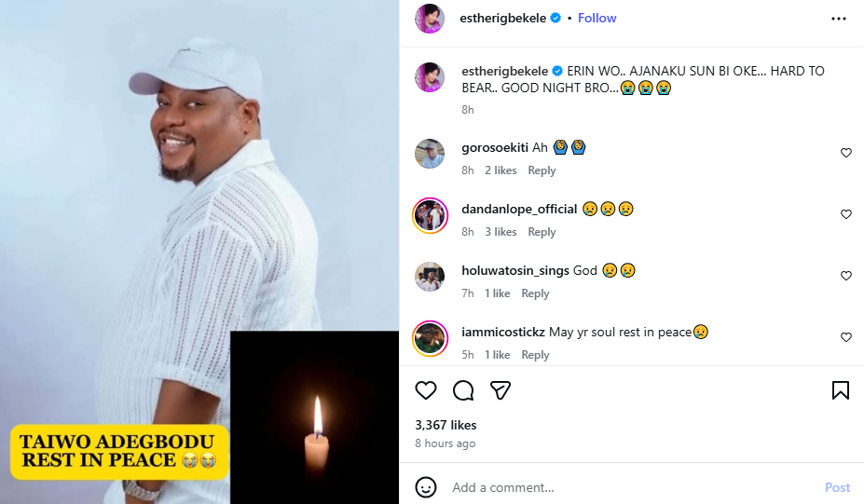Like iammicostickz's comment

tap(846, 337)
